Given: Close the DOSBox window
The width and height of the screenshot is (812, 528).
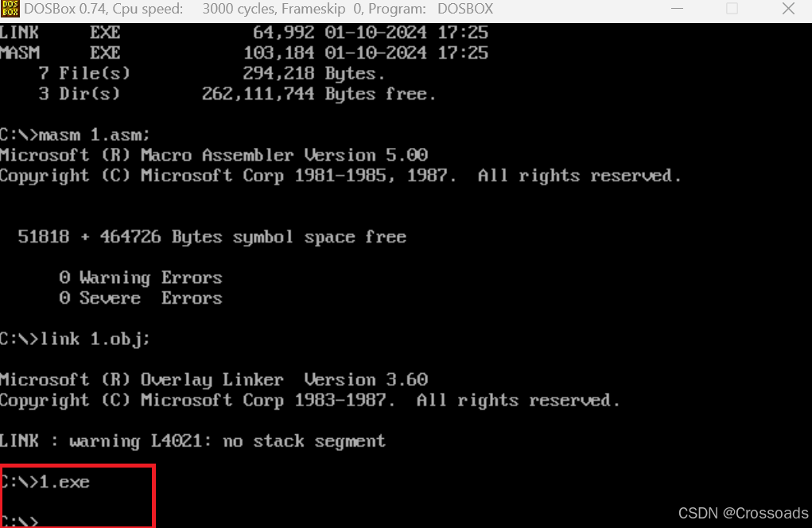Looking at the screenshot, I should click(x=788, y=9).
